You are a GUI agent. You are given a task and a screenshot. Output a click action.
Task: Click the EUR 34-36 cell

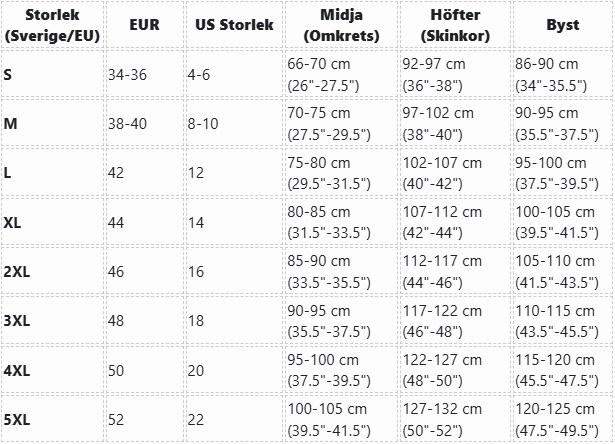point(128,74)
